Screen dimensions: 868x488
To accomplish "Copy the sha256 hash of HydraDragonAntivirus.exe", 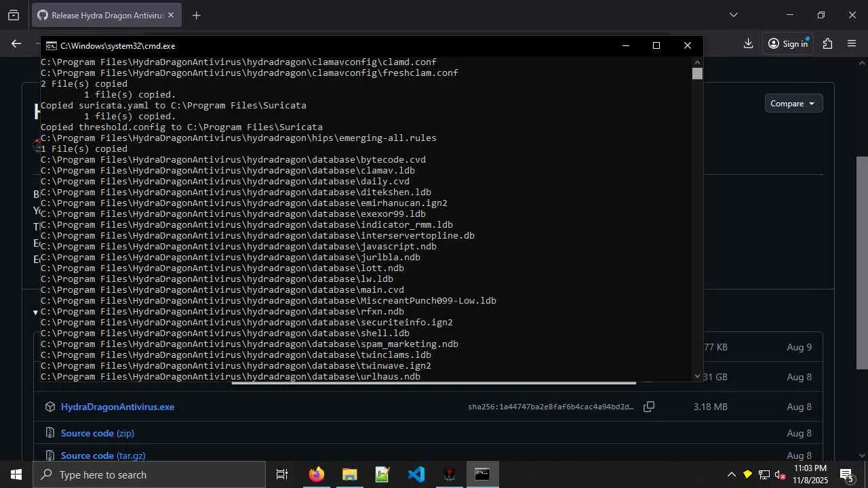I will tap(649, 407).
